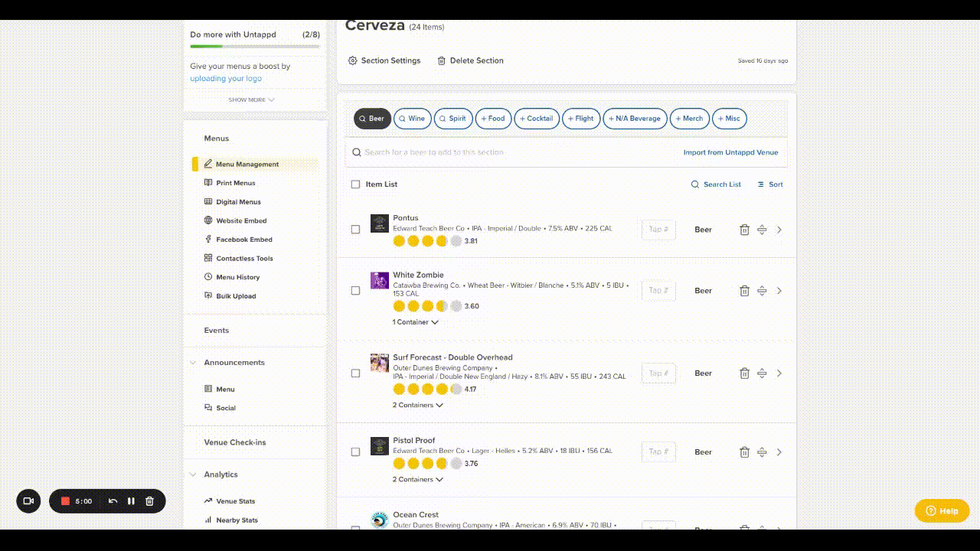Click reorder handle for Pistol Proof
The width and height of the screenshot is (980, 551).
762,452
